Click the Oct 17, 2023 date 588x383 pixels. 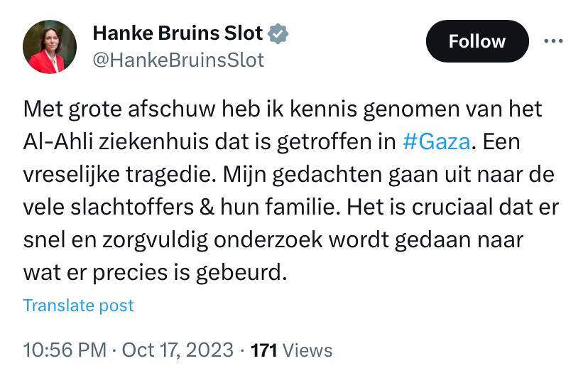[x=177, y=350]
